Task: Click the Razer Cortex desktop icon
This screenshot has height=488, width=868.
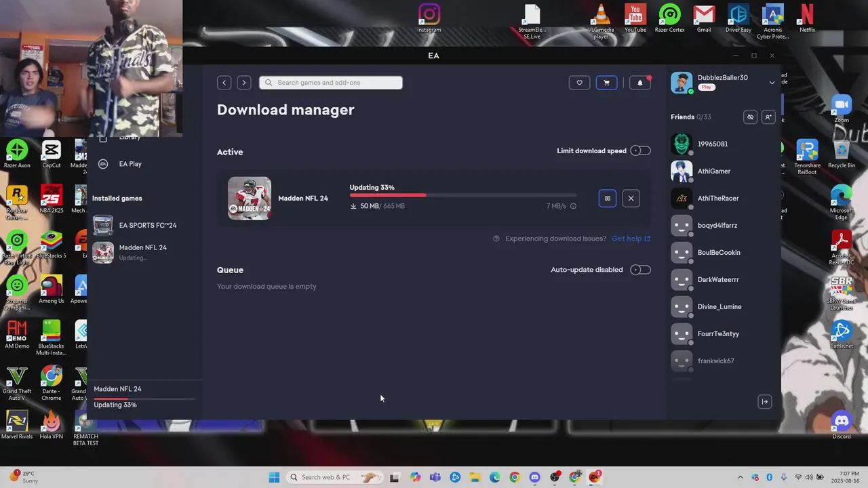Action: pos(669,18)
